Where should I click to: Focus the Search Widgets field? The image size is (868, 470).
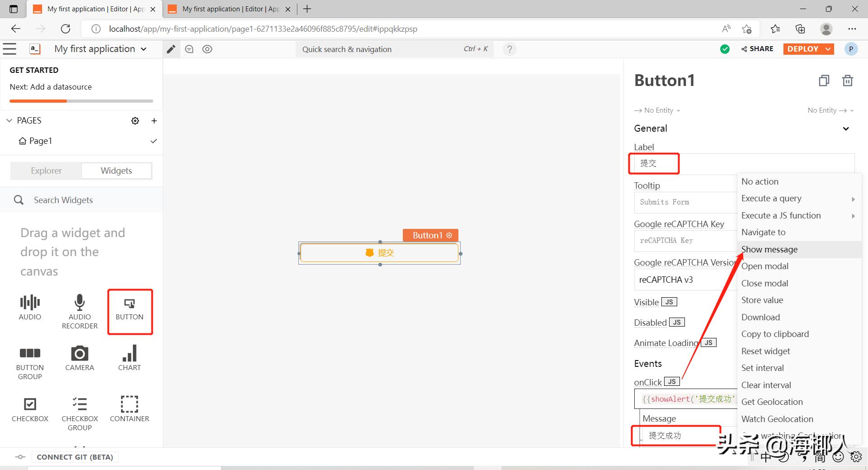point(81,200)
